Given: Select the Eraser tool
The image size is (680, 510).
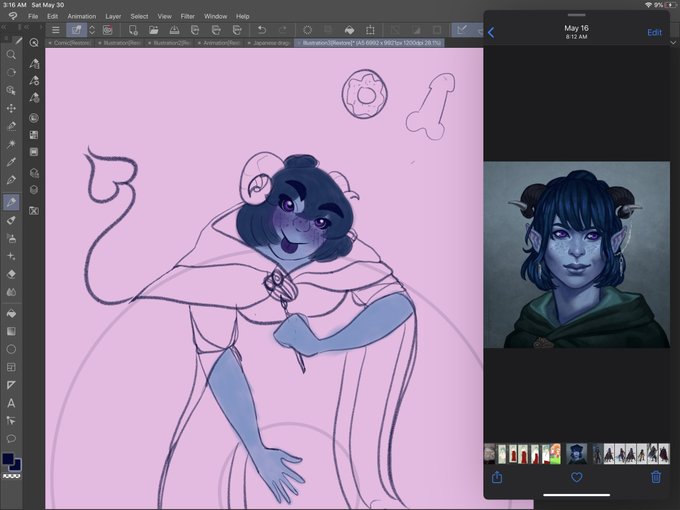Looking at the screenshot, I should 11,274.
